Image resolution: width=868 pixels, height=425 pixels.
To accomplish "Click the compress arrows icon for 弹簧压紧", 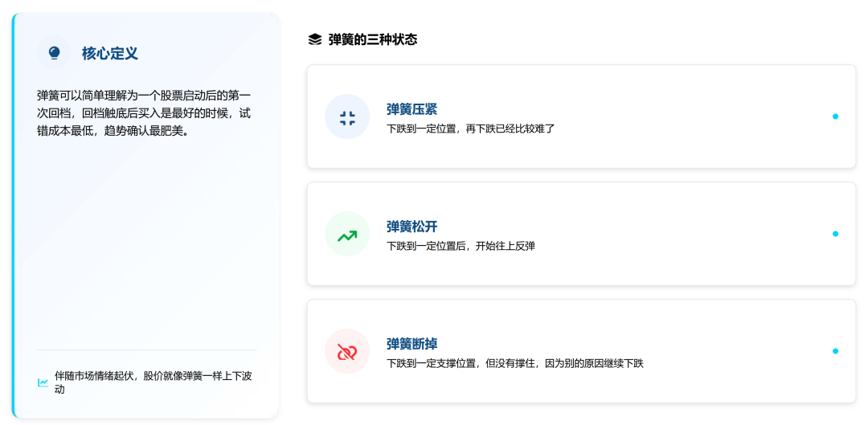I will [347, 116].
